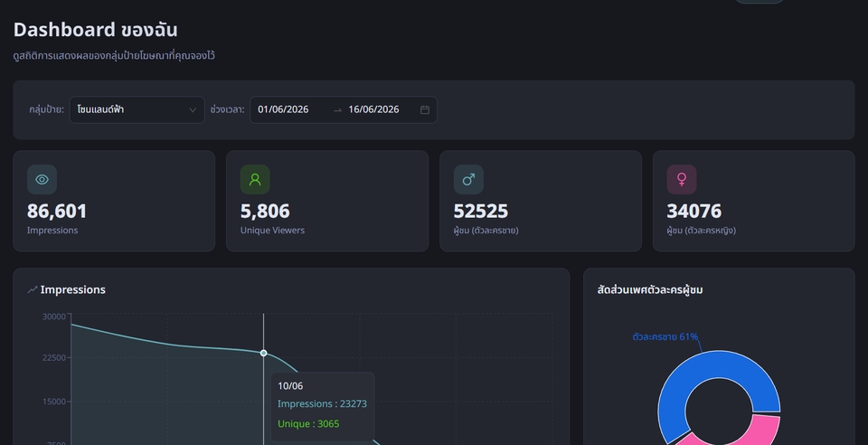Click the tooltip date 10/06

click(x=290, y=386)
